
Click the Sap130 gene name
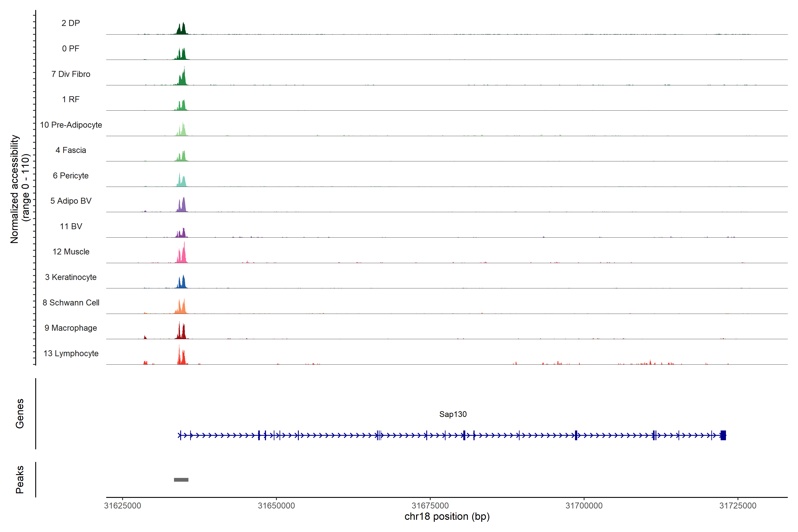[453, 414]
